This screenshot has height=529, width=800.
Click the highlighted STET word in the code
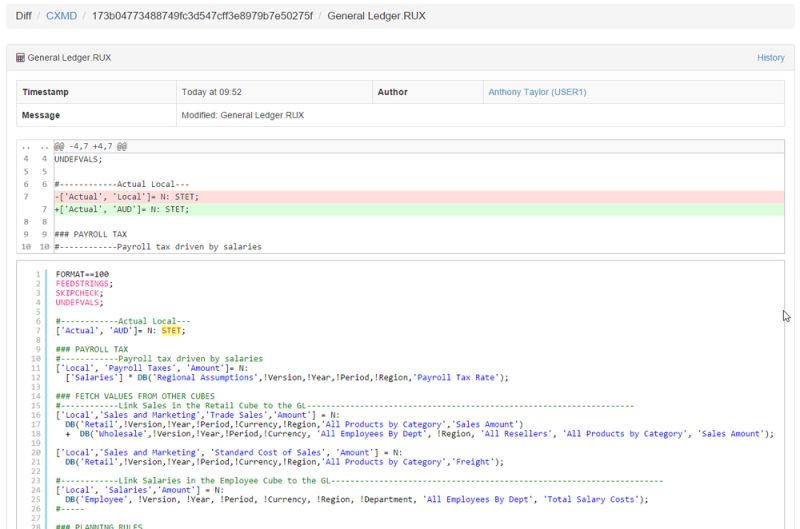click(x=171, y=331)
